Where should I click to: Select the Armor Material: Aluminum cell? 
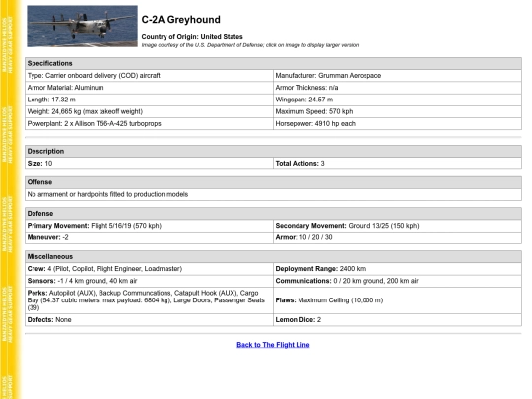click(x=149, y=88)
